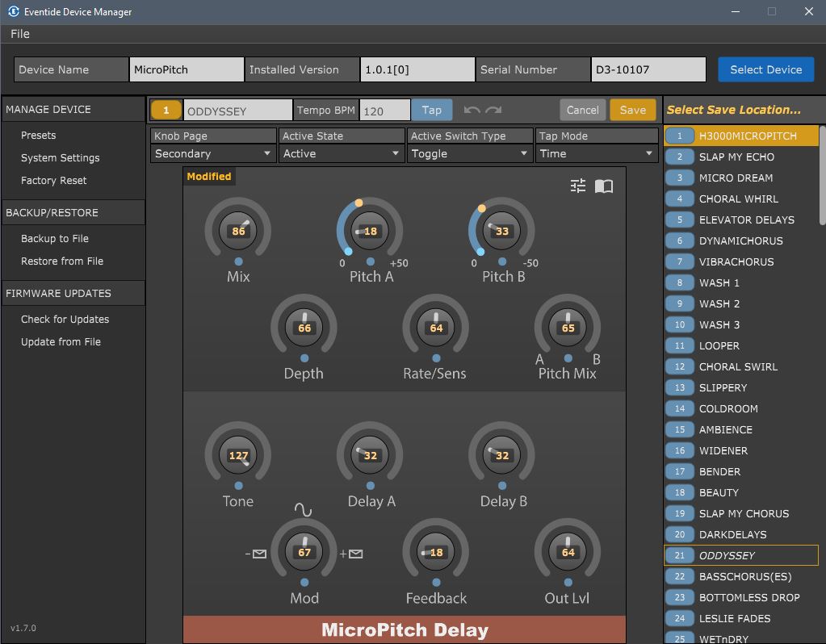Select CHORAL WHIRL preset slot
Viewport: 826px width, 644px height.
tap(742, 199)
